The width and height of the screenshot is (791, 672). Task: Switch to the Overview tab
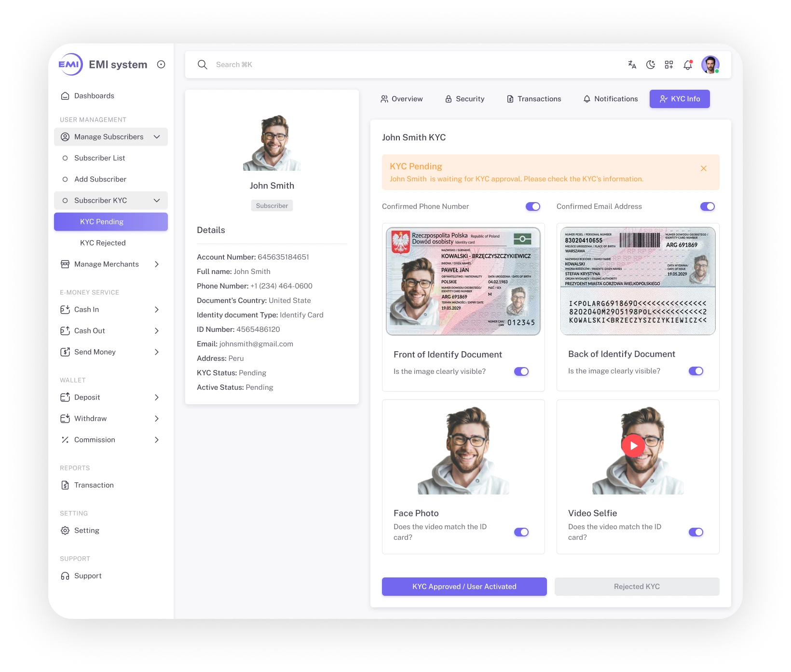(401, 99)
